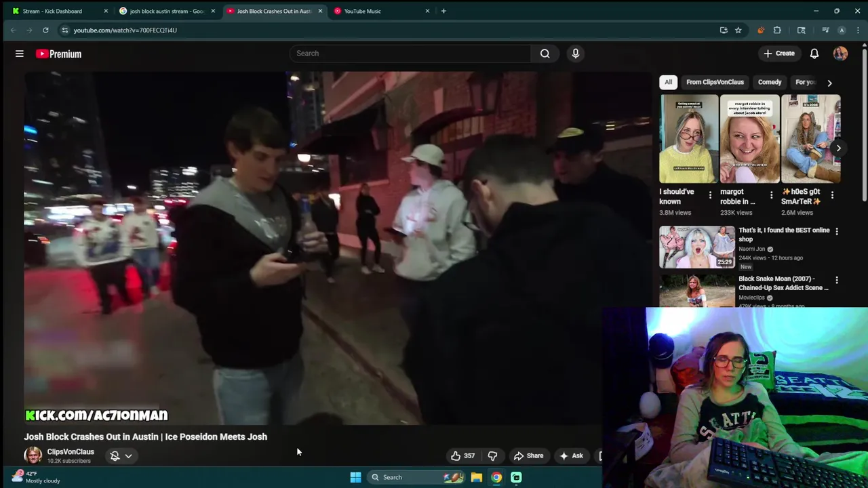Like the video with 357 likes

click(462, 455)
